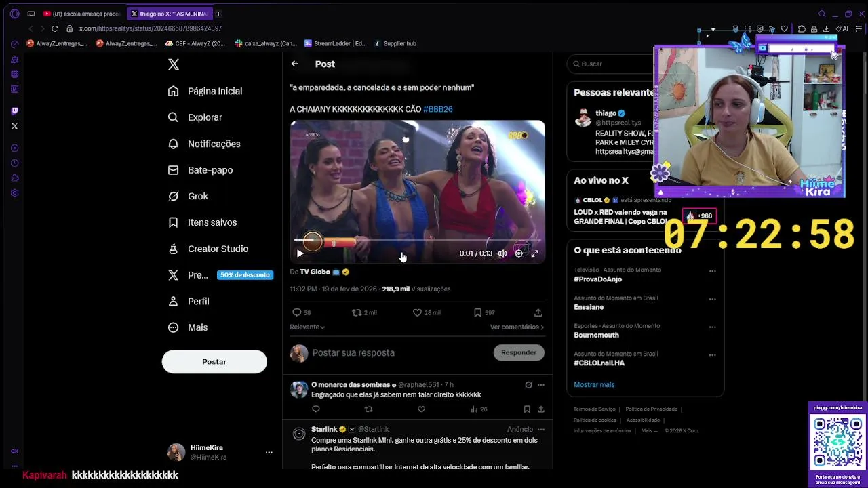Click the Responder button
The image size is (868, 488).
pos(519,352)
